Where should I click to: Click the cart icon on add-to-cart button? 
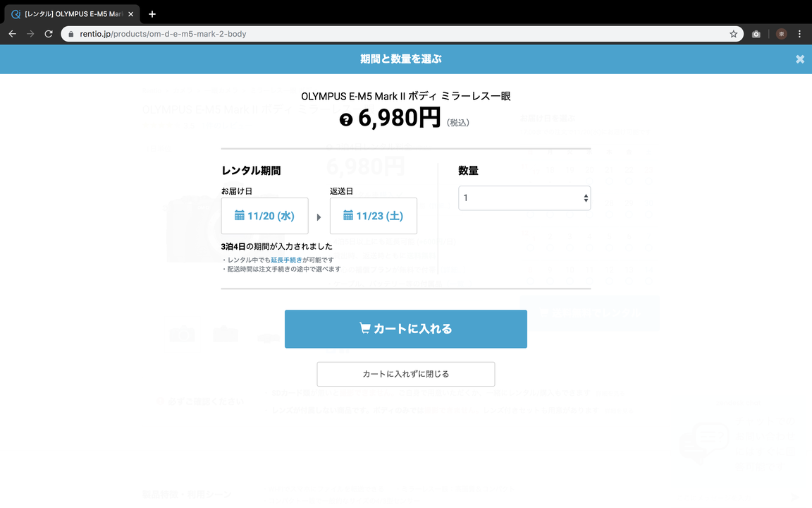click(x=365, y=328)
